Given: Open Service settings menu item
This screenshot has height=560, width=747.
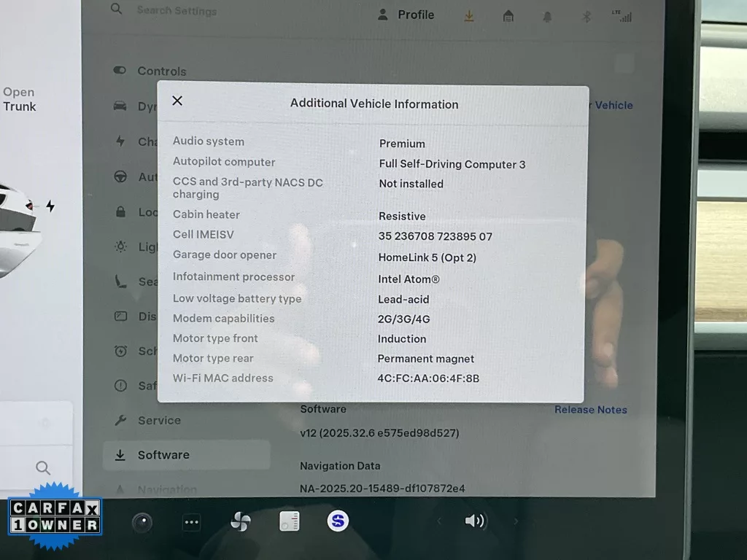Looking at the screenshot, I should pyautogui.click(x=159, y=420).
